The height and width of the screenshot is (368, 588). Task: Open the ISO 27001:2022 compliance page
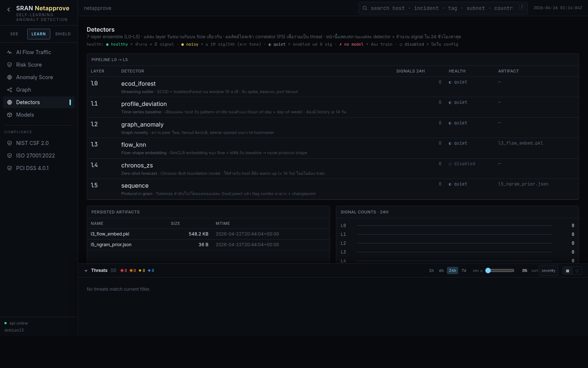coord(35,156)
